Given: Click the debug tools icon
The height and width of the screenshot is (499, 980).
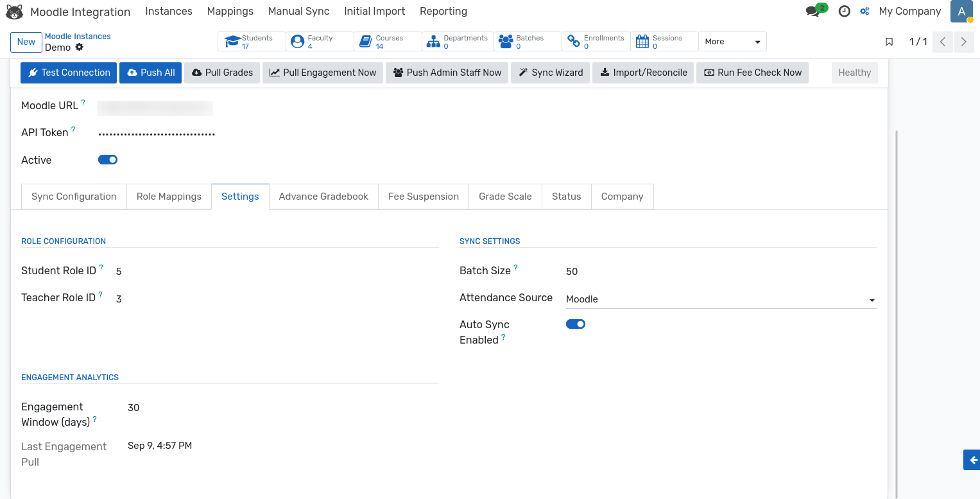Looking at the screenshot, I should [864, 12].
